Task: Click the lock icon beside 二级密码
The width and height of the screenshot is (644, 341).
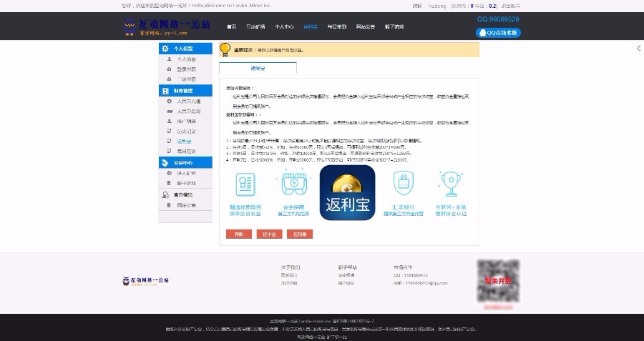Action: pos(169,79)
